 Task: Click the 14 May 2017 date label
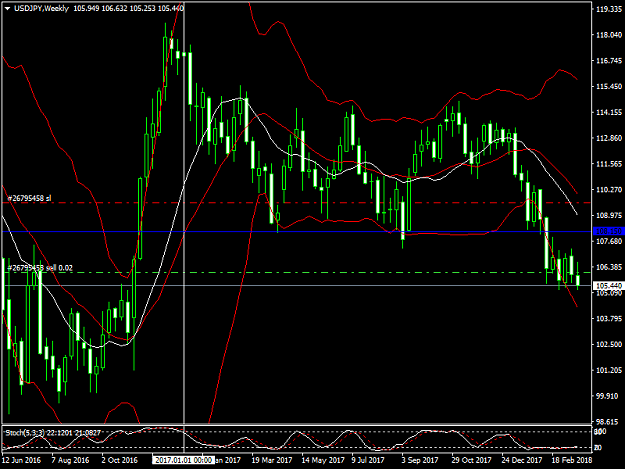[x=322, y=460]
